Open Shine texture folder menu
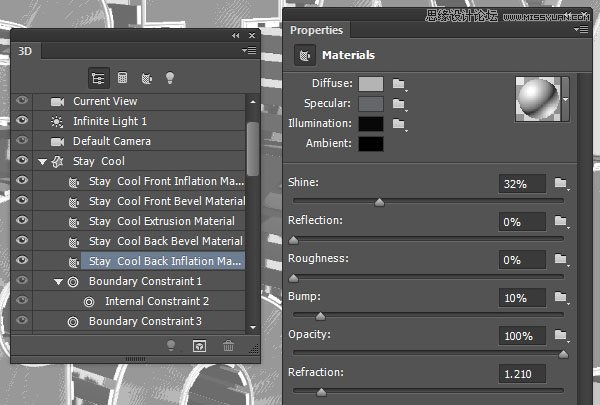Image resolution: width=600 pixels, height=405 pixels. point(561,183)
